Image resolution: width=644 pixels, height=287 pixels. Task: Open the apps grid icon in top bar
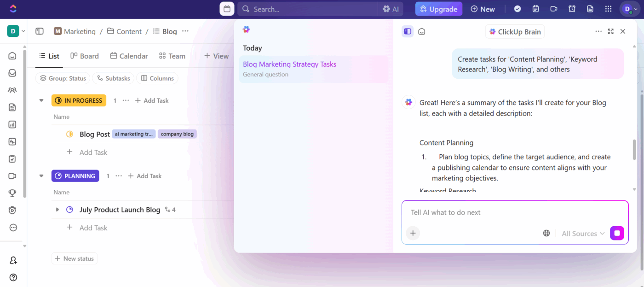[608, 9]
